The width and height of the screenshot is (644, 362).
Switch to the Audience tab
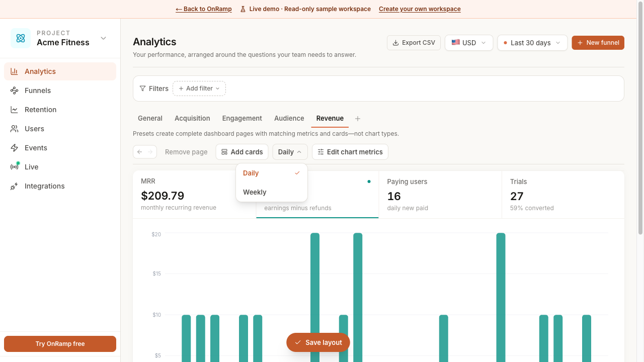pos(289,119)
